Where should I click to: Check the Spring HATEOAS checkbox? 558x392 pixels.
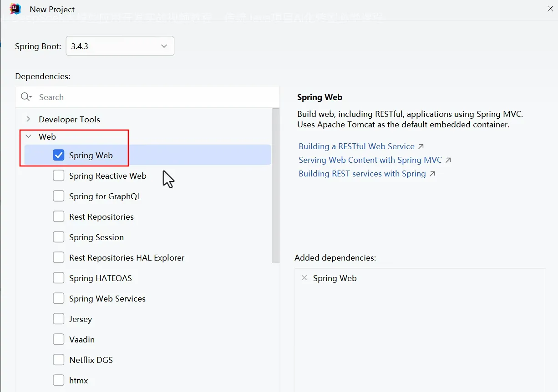pyautogui.click(x=59, y=278)
